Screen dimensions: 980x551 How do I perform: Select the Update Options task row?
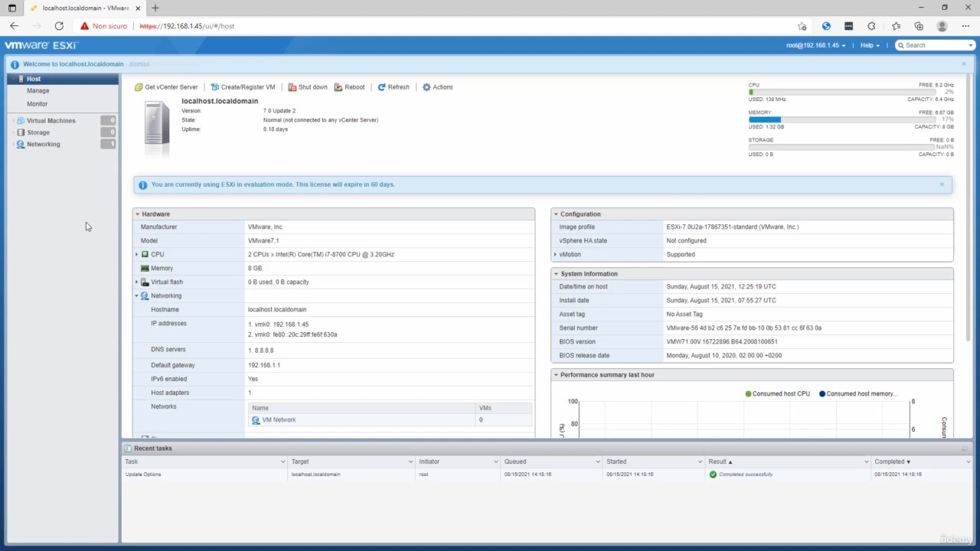[x=547, y=474]
